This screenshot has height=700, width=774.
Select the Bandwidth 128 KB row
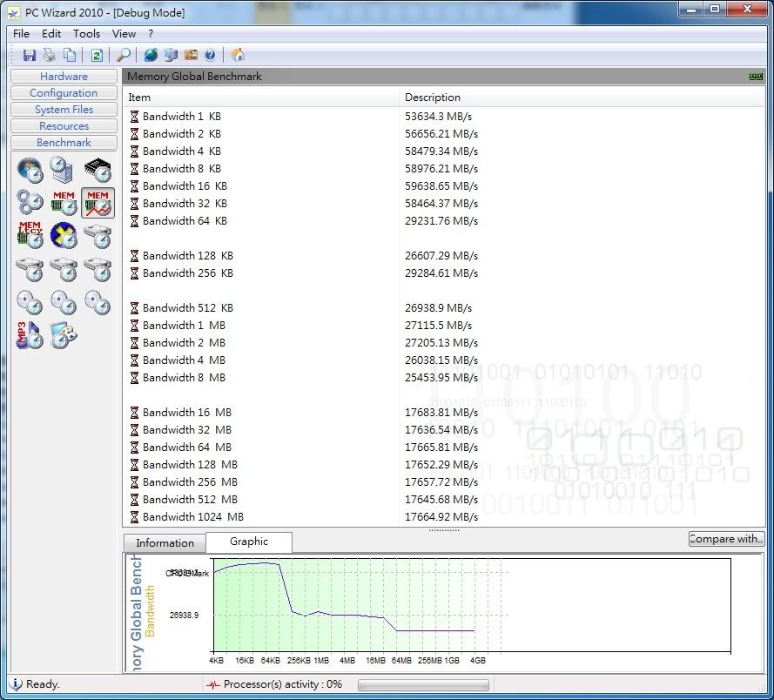tap(443, 256)
